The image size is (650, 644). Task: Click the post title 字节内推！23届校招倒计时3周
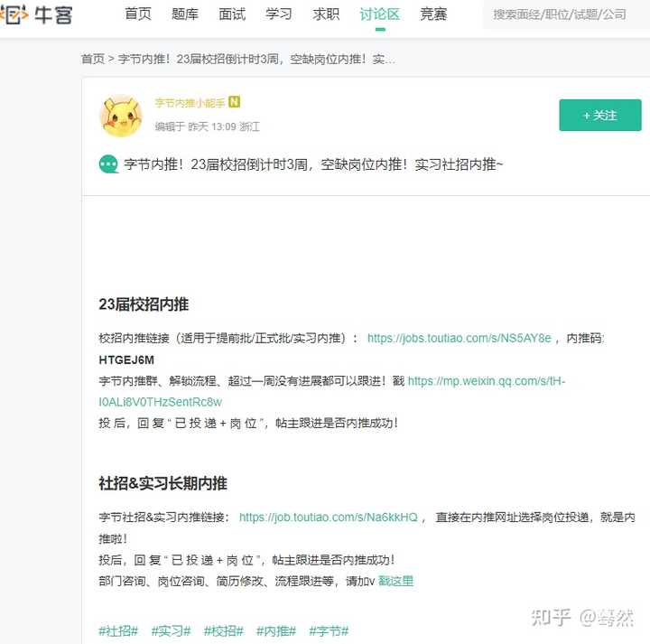tap(313, 164)
